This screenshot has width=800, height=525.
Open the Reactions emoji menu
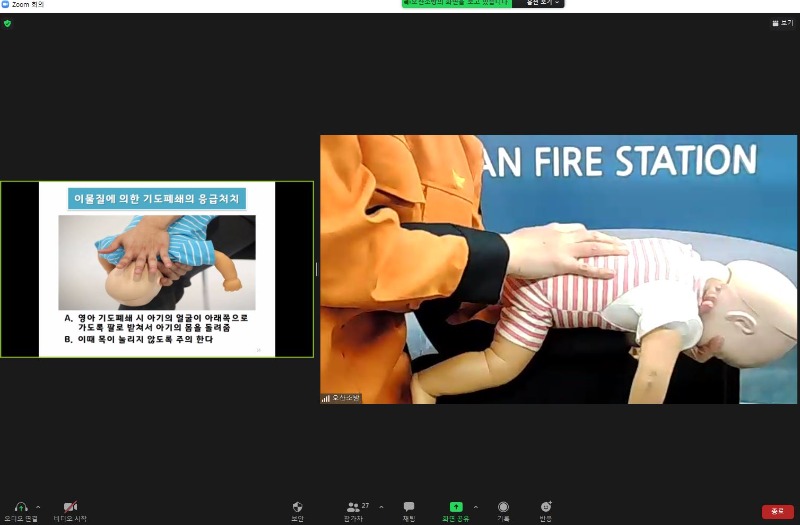coord(546,507)
